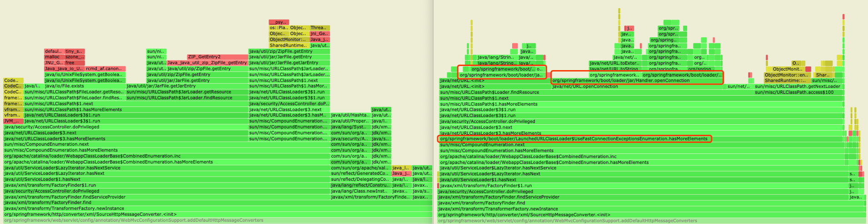The image size is (868, 224).
Task: Click TransformerFactory.newInstance in left flame graph
Action: pos(217,209)
